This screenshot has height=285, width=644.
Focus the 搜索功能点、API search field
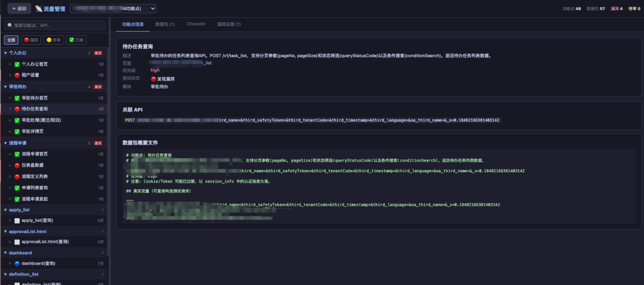tap(55, 25)
